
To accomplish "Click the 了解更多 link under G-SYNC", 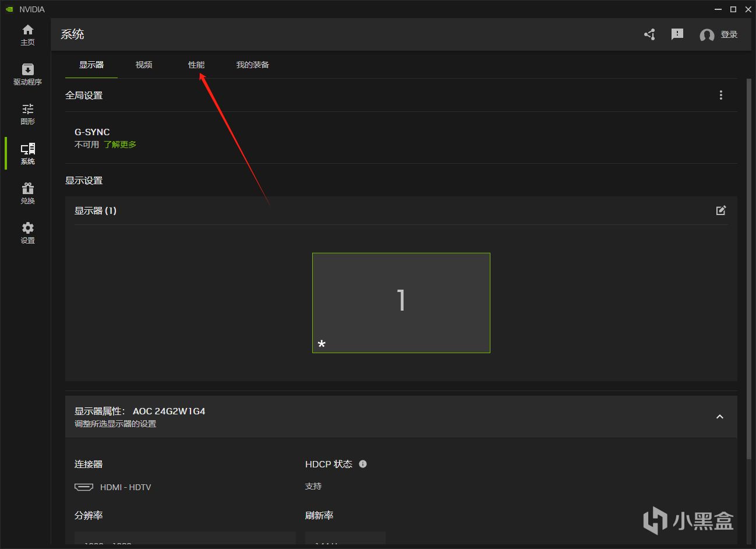I will (120, 145).
